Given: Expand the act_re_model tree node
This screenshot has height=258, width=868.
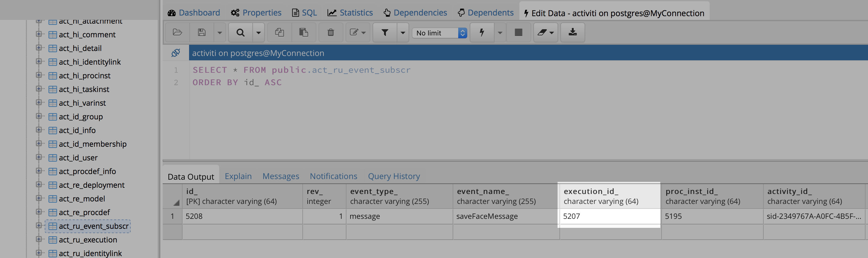Looking at the screenshot, I should tap(39, 198).
